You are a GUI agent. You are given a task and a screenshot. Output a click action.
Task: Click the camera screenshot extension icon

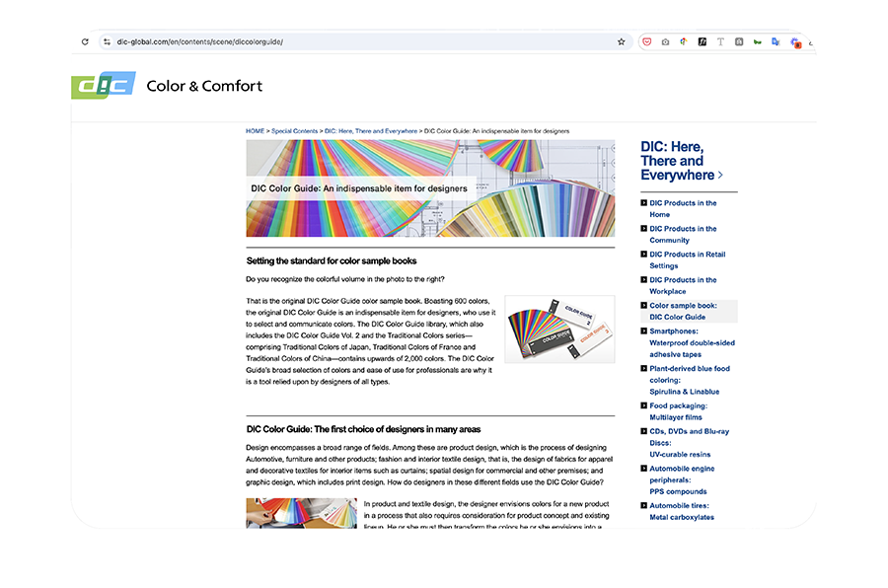pyautogui.click(x=666, y=42)
